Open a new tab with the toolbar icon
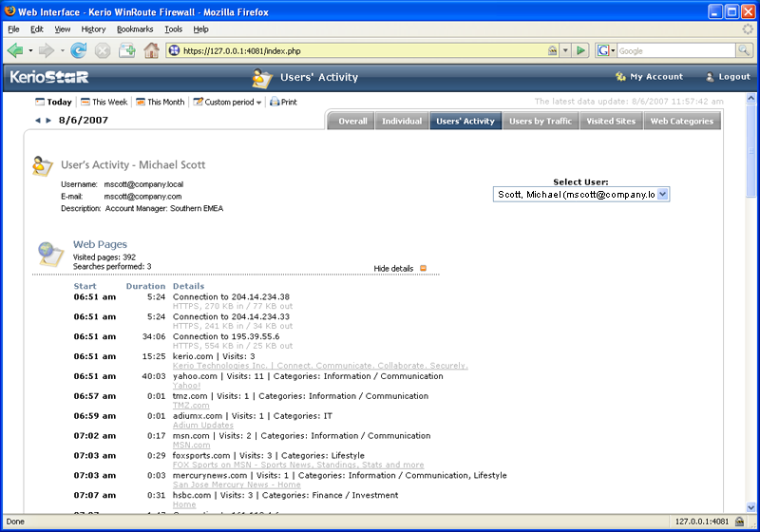This screenshot has height=532, width=760. point(127,50)
